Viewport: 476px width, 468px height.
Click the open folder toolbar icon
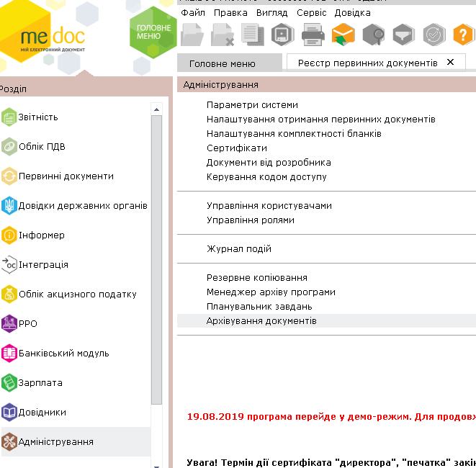(x=192, y=35)
